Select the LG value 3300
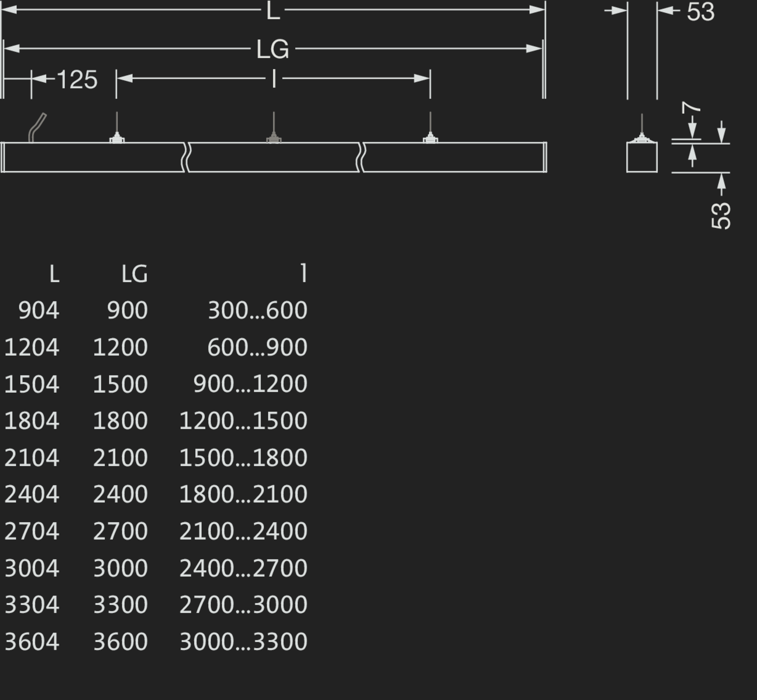The image size is (757, 700). click(120, 605)
